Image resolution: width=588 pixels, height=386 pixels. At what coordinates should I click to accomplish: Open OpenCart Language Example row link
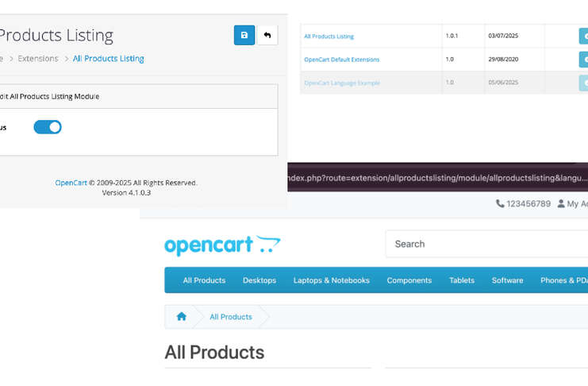(x=342, y=83)
